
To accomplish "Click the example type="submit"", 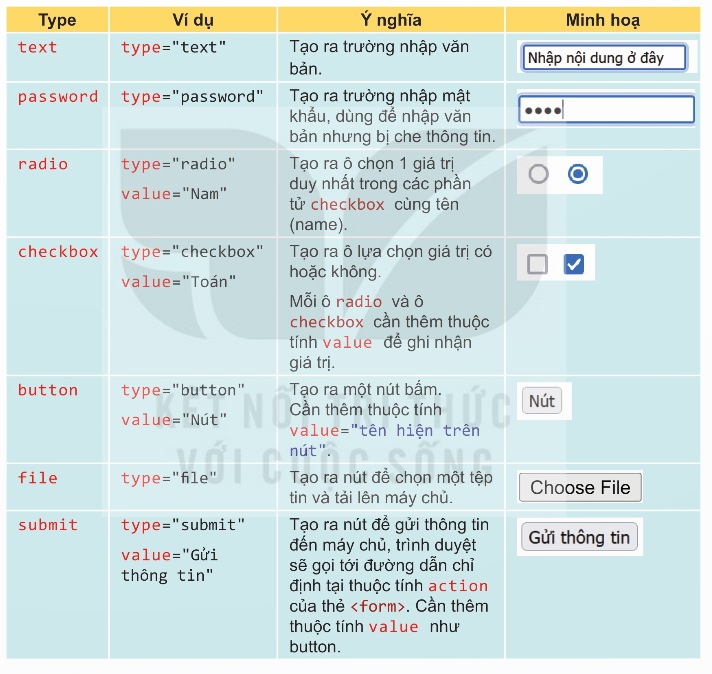I will pos(183,525).
